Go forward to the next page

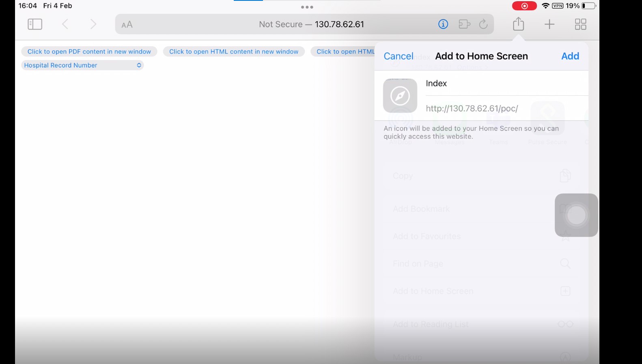pos(93,24)
